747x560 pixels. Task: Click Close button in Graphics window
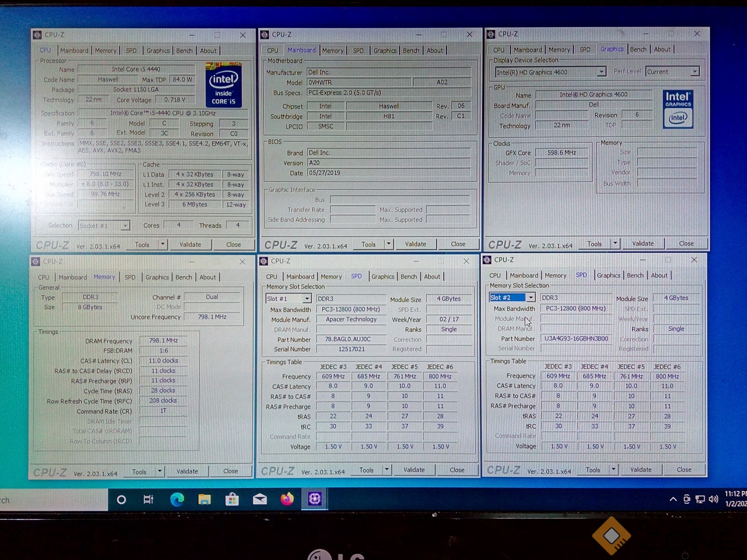[x=686, y=243]
